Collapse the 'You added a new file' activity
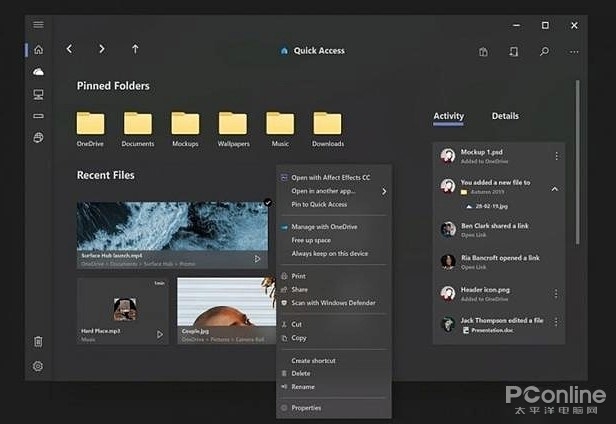 click(x=556, y=188)
